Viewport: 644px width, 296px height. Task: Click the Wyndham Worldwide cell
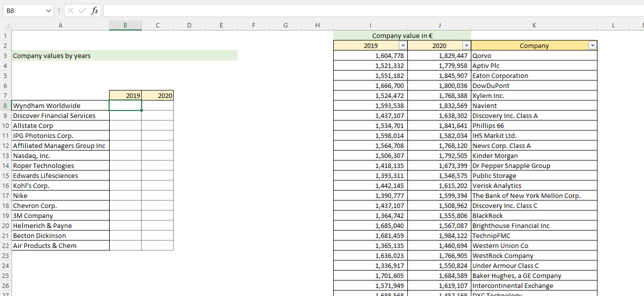click(x=61, y=105)
